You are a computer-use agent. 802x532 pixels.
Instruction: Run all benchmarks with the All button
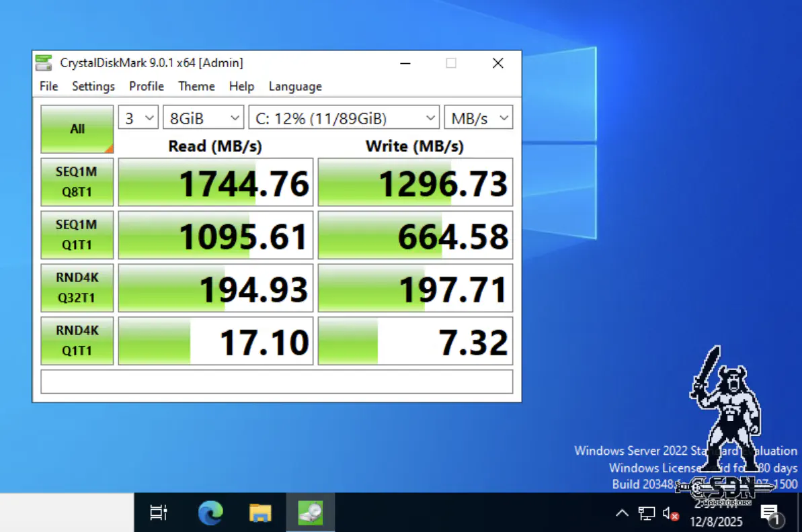click(x=77, y=129)
